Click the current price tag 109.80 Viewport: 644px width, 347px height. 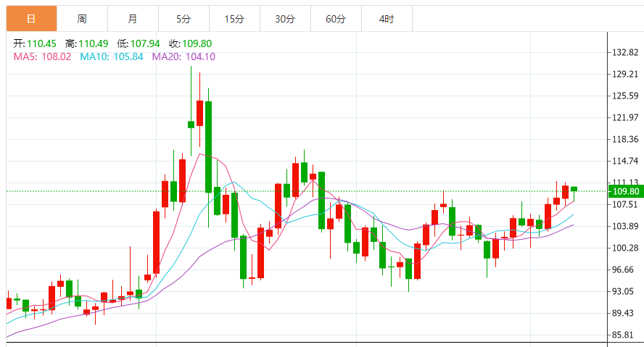click(626, 191)
